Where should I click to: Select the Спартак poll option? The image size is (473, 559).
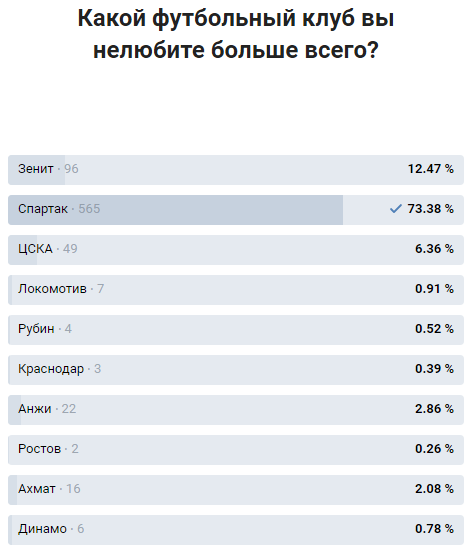coord(236,210)
